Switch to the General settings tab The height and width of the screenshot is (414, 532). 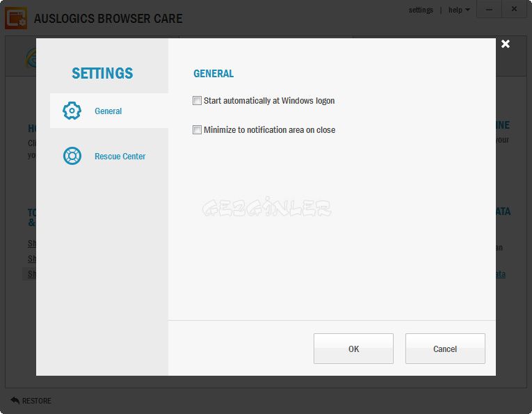click(x=109, y=111)
